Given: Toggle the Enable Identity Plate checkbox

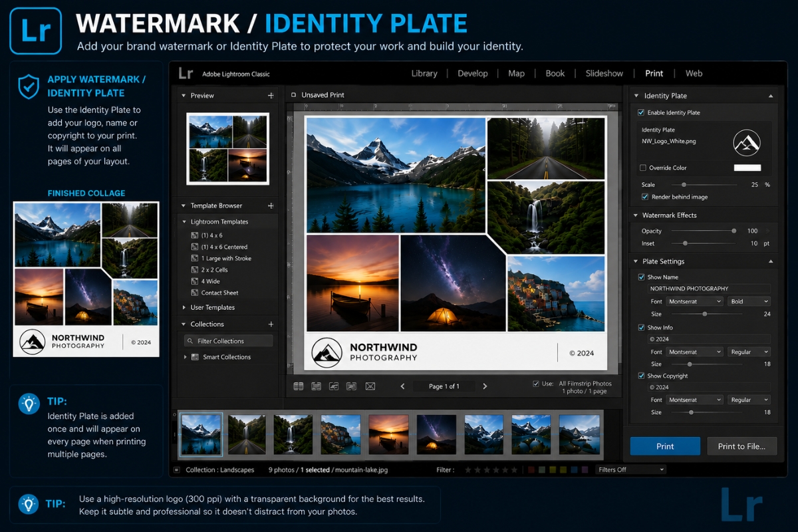Looking at the screenshot, I should pos(641,113).
